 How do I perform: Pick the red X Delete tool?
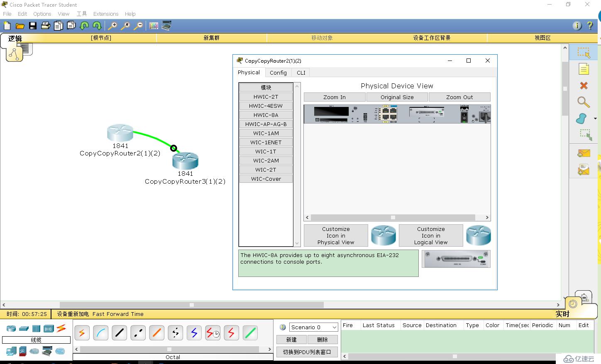point(584,85)
